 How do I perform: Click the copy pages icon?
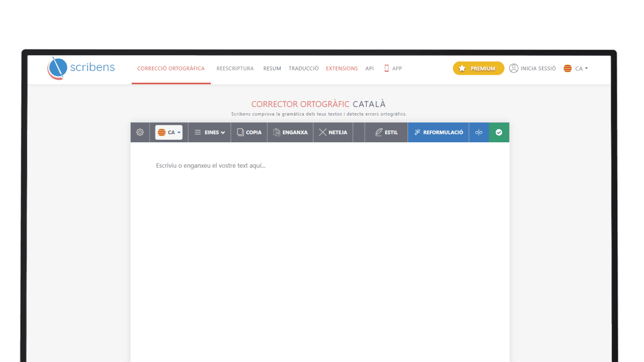(x=240, y=132)
